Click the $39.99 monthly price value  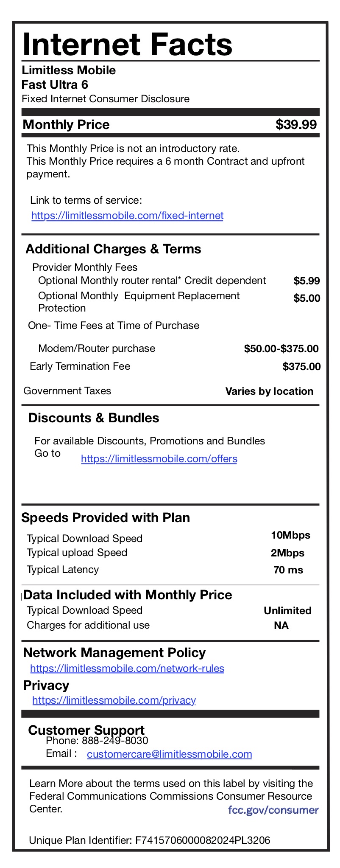[296, 125]
